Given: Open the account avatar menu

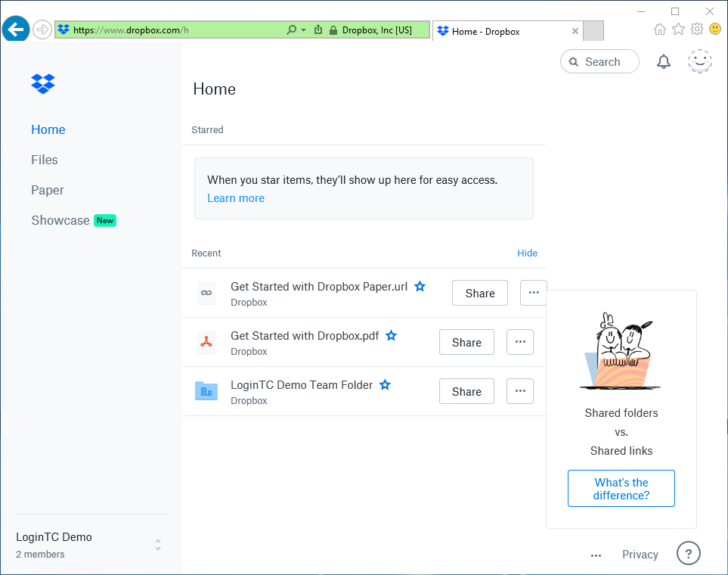Looking at the screenshot, I should pos(700,61).
